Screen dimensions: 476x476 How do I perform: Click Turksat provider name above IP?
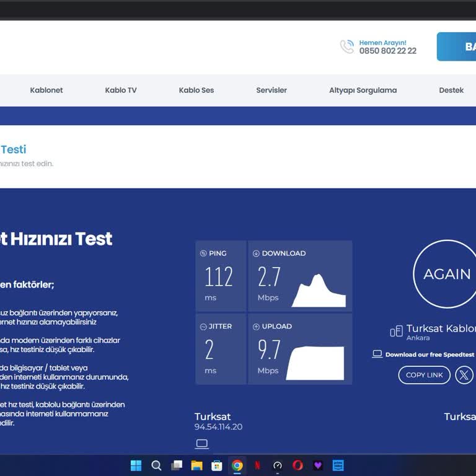[x=213, y=416]
